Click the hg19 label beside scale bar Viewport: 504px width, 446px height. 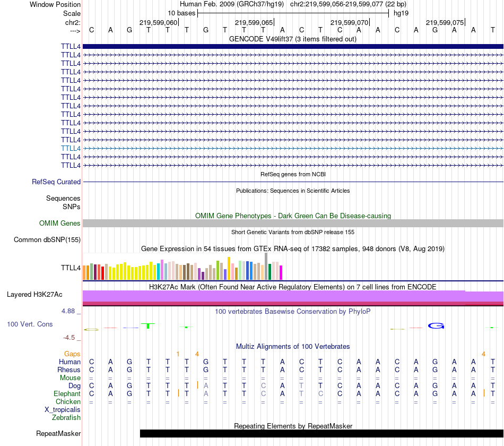click(401, 13)
